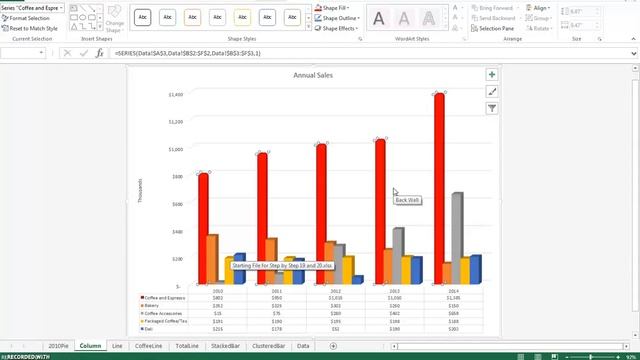Open Shape Styles dialog launcher

(360, 39)
